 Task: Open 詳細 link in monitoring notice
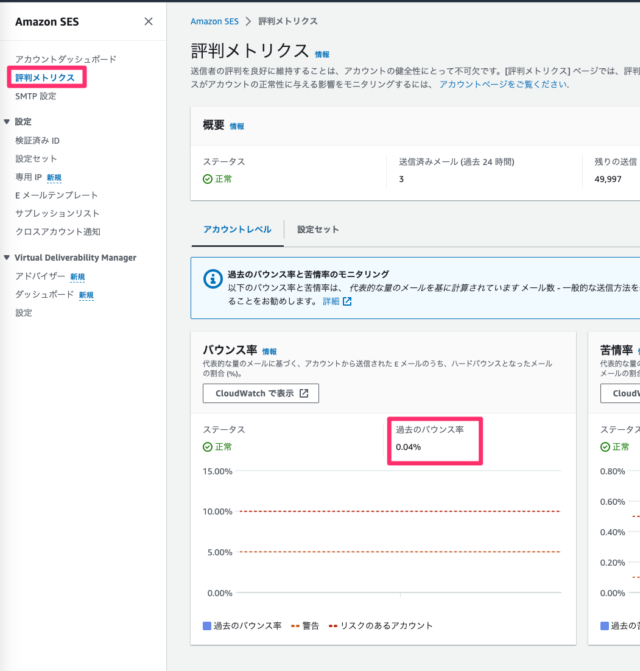[x=331, y=301]
